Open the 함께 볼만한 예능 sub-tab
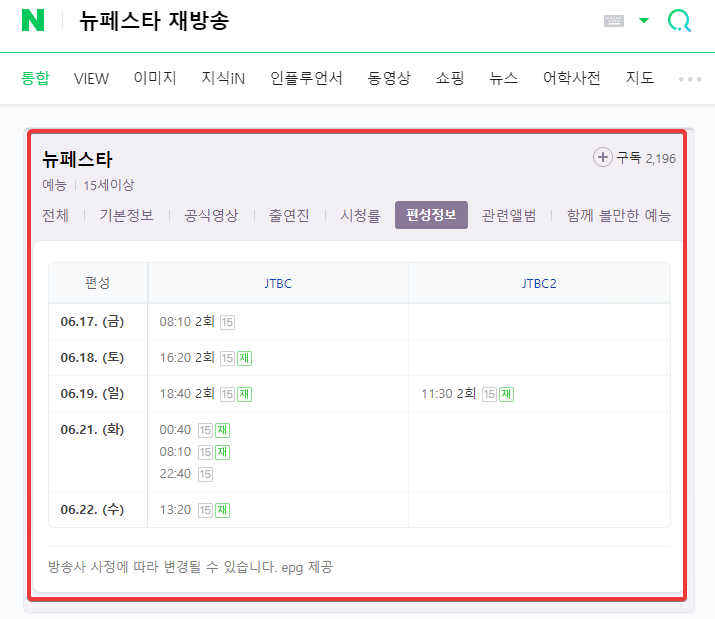Viewport: 715px width, 619px height. tap(619, 215)
